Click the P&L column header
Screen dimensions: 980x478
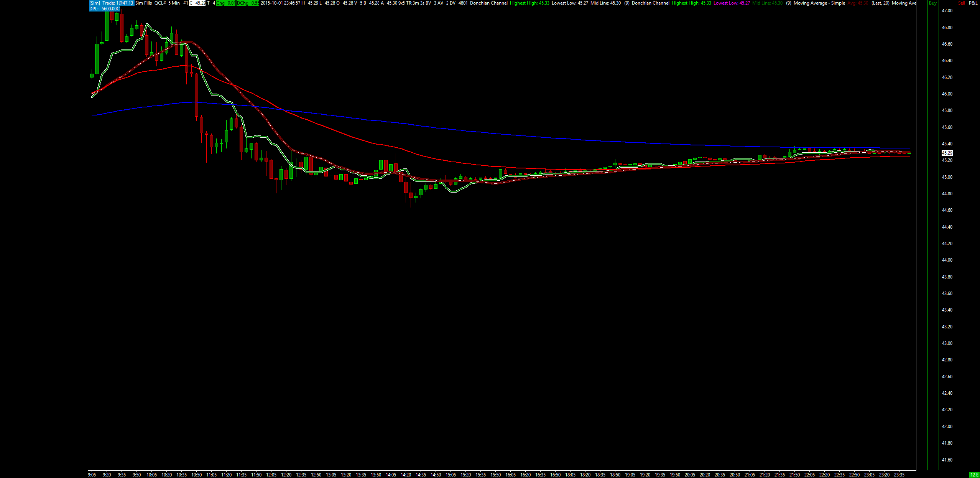(973, 3)
